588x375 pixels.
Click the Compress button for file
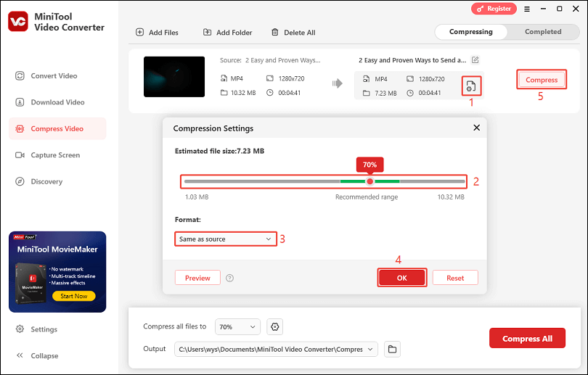click(542, 79)
